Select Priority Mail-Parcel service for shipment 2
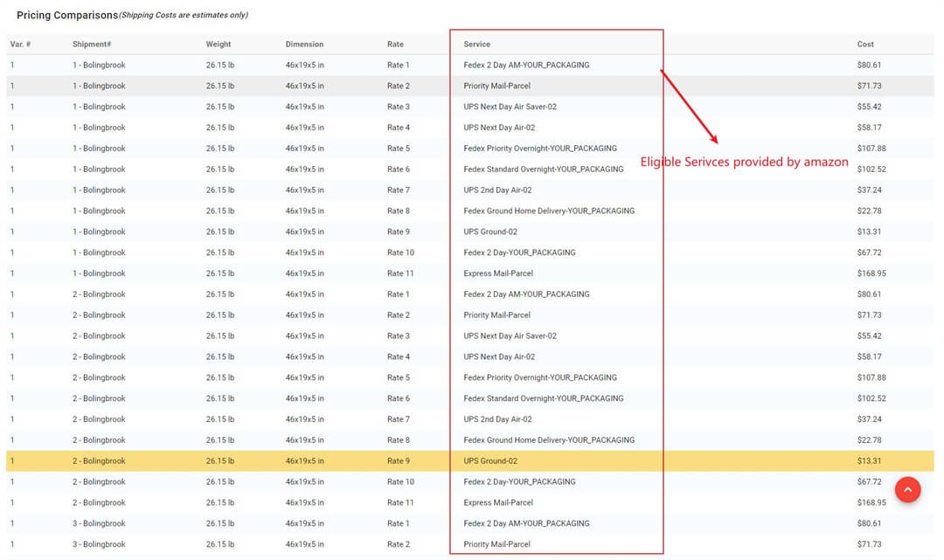The image size is (944, 560). click(497, 315)
